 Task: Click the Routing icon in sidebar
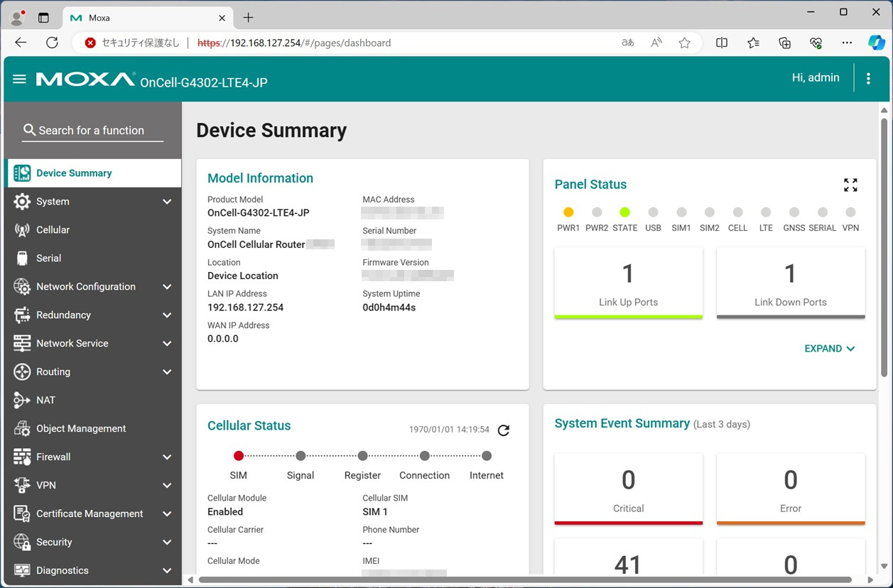[22, 372]
